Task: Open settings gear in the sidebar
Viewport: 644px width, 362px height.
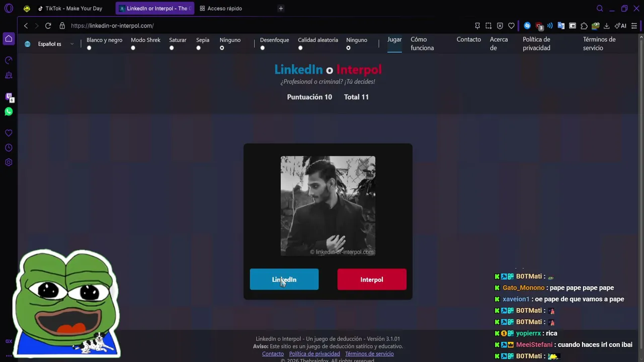Action: tap(9, 162)
